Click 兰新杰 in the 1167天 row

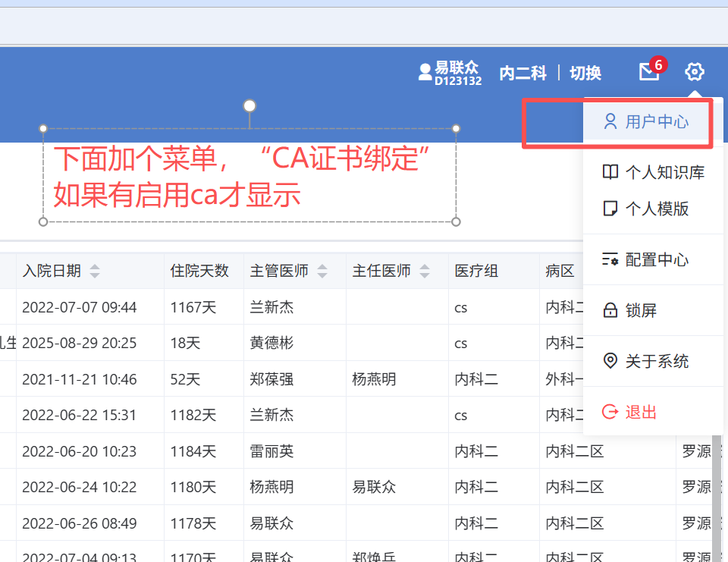(x=271, y=307)
